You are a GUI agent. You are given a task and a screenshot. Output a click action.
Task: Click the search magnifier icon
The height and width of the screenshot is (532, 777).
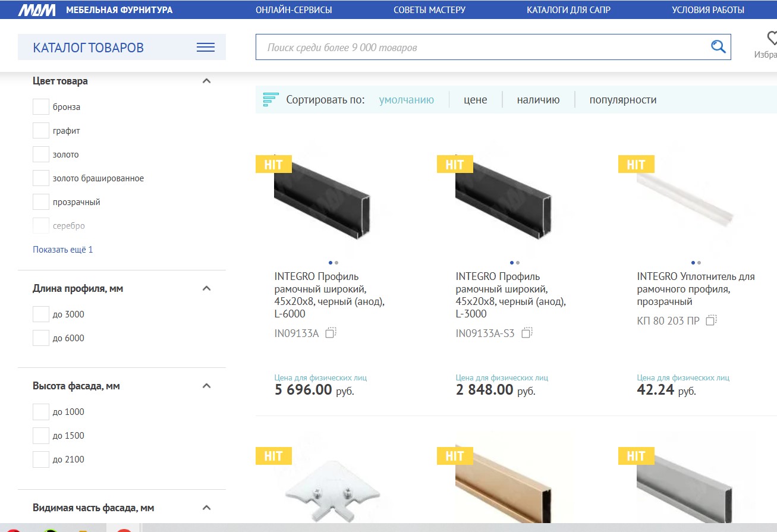tap(718, 47)
